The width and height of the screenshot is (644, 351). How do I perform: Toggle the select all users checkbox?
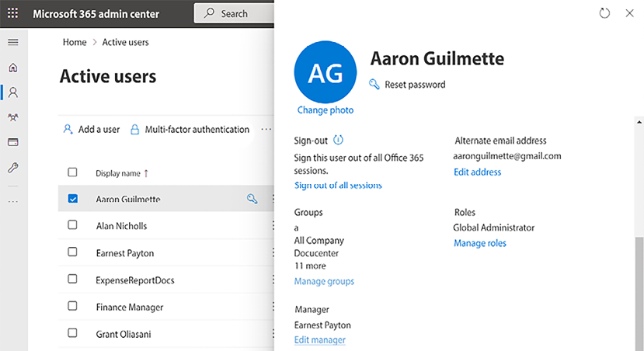pyautogui.click(x=73, y=172)
